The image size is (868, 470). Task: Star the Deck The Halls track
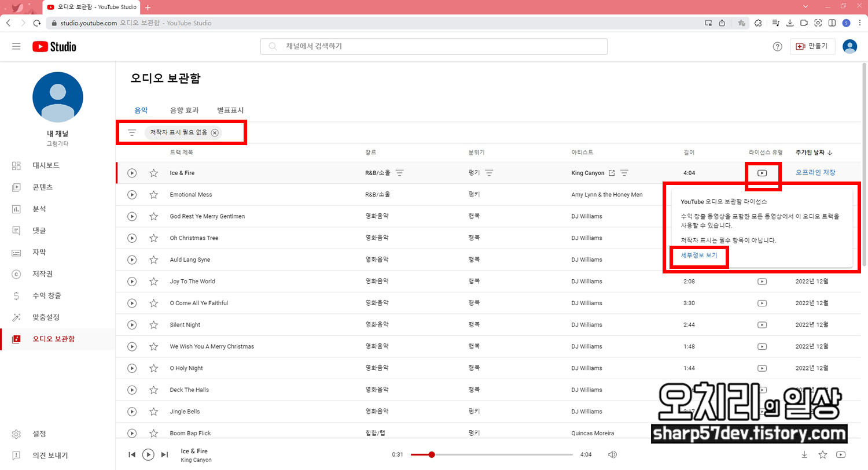pyautogui.click(x=153, y=390)
